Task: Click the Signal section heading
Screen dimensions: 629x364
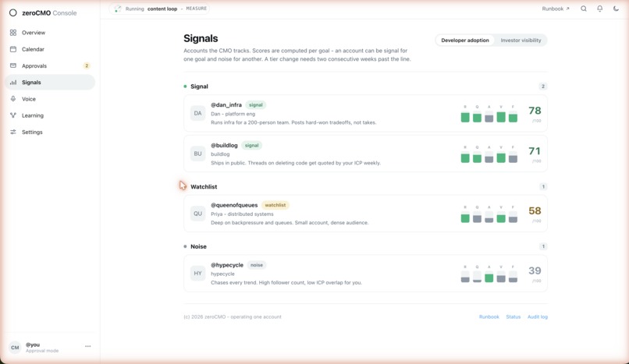Action: [199, 87]
